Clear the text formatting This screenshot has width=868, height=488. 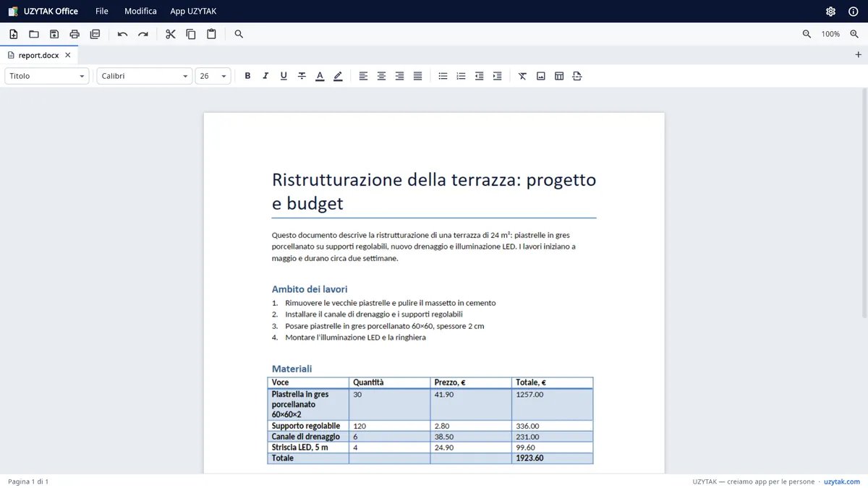tap(522, 76)
